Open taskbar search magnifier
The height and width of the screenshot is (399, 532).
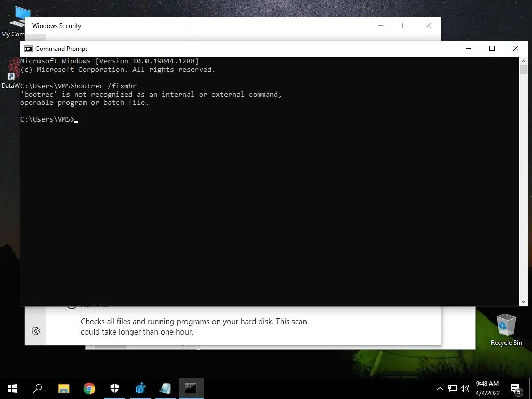click(x=37, y=389)
